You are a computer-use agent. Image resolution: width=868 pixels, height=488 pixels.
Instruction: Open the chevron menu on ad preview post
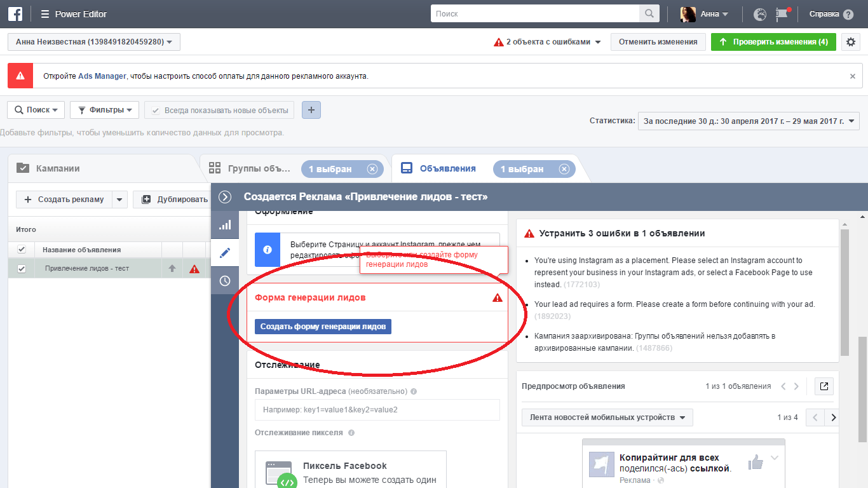coord(774,458)
